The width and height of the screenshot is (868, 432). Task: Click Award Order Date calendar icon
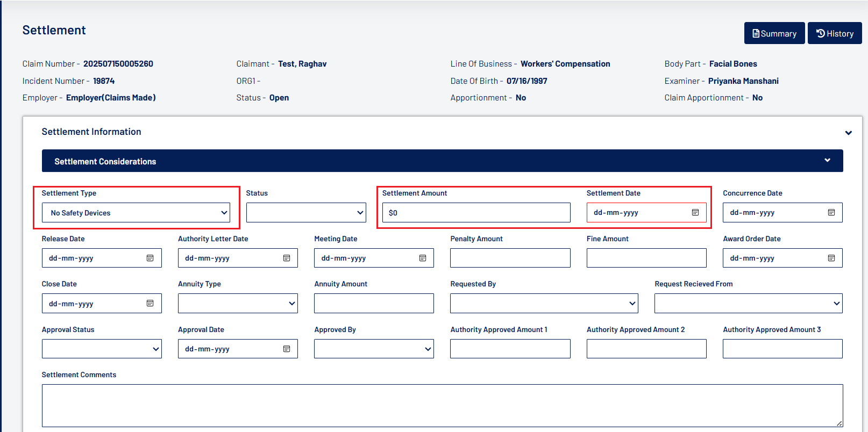click(x=831, y=258)
